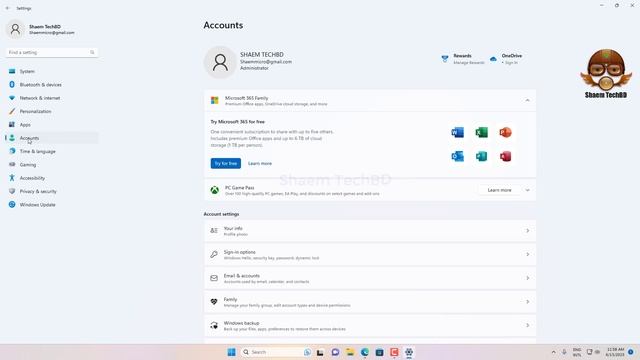640x360 pixels.
Task: Click the Word app icon
Action: (458, 133)
